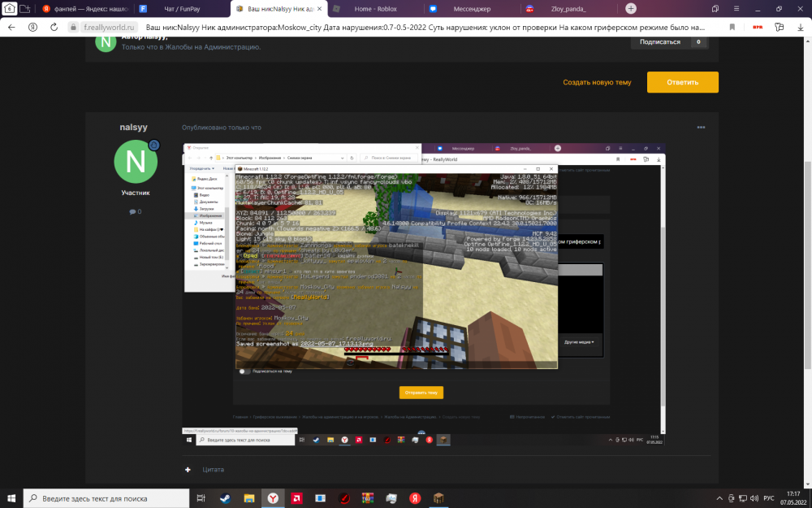
Task: Switch to the Чат / FunPay tab
Action: [x=181, y=9]
